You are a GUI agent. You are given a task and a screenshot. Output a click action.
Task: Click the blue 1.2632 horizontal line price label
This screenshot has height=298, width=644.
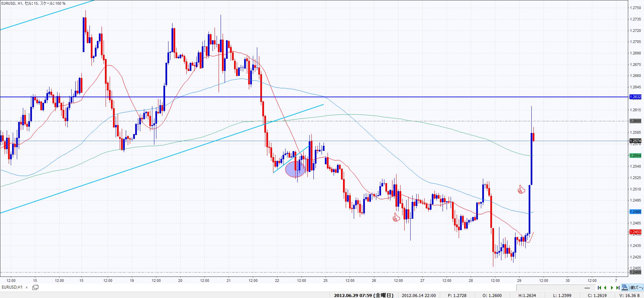(x=636, y=97)
